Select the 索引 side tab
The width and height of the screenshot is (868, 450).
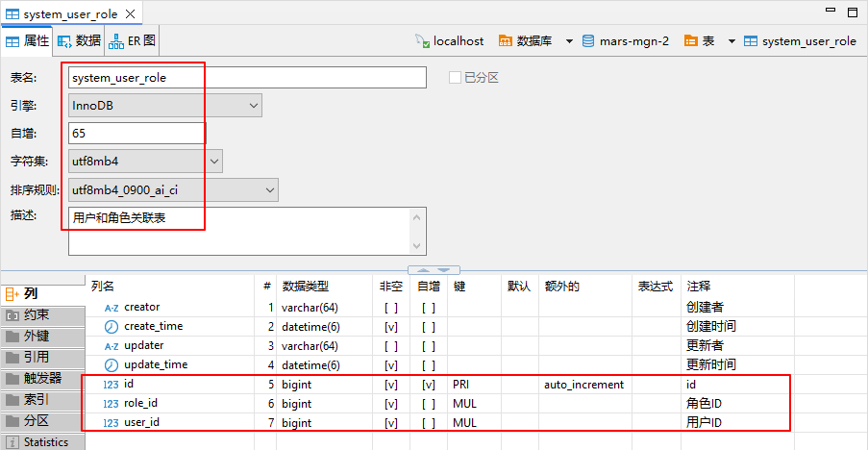[43, 400]
